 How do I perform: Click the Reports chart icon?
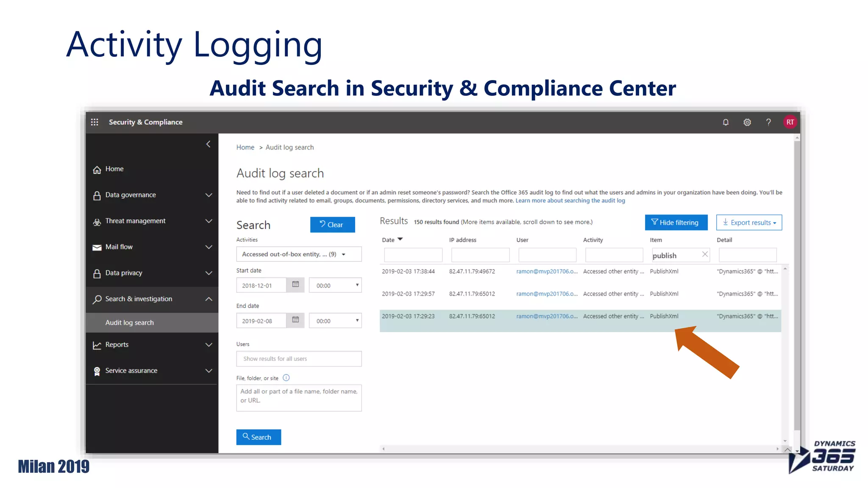[97, 345]
